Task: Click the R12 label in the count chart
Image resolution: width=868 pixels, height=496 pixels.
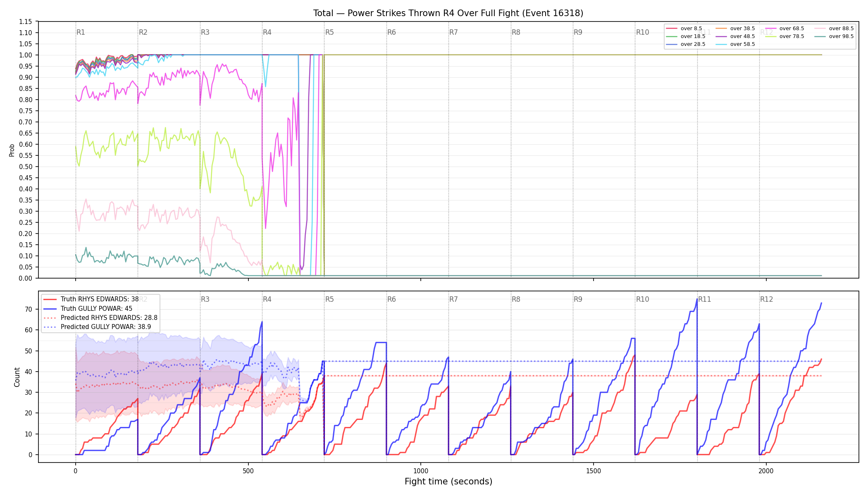Action: coord(766,299)
